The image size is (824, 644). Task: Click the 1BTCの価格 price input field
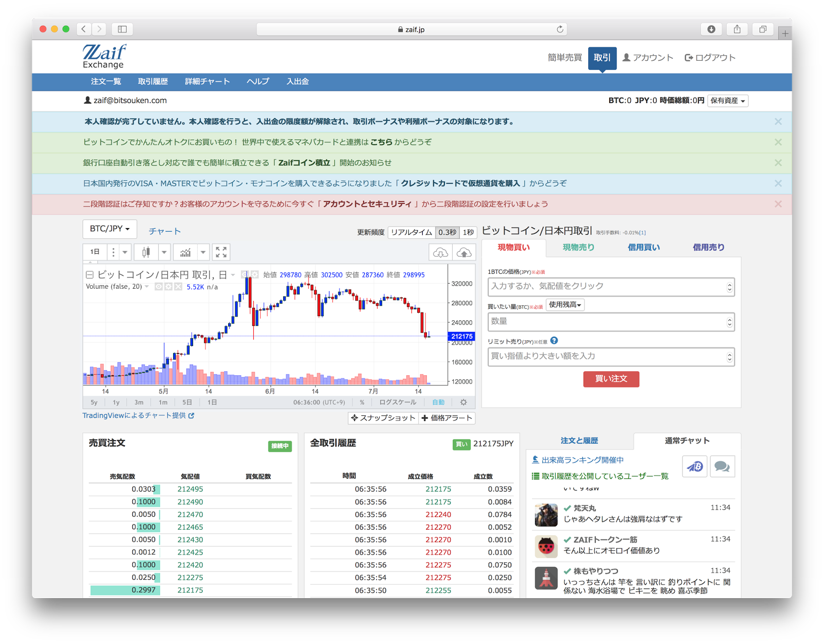[611, 287]
